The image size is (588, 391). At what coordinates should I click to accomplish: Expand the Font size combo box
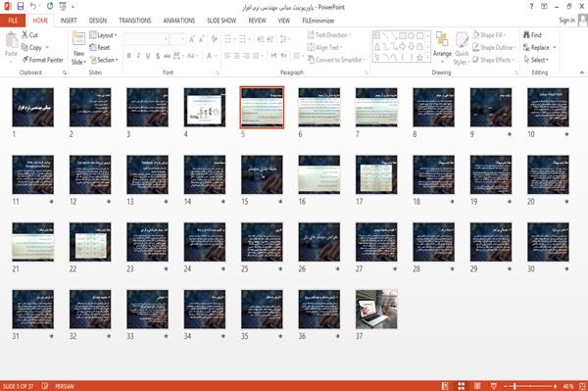[183, 39]
